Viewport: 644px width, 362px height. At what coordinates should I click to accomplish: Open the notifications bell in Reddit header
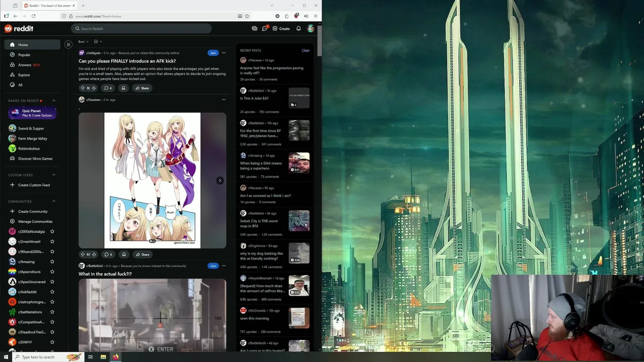[298, 29]
